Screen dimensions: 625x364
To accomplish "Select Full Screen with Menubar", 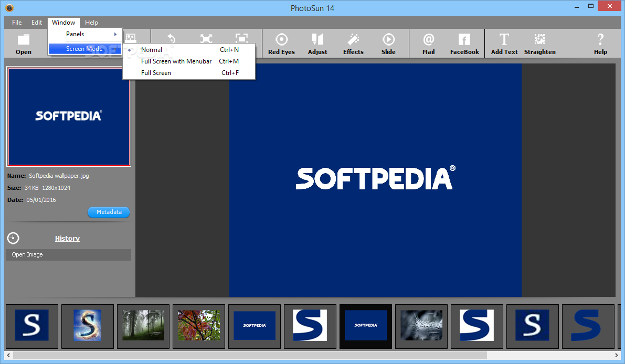I will tap(190, 61).
